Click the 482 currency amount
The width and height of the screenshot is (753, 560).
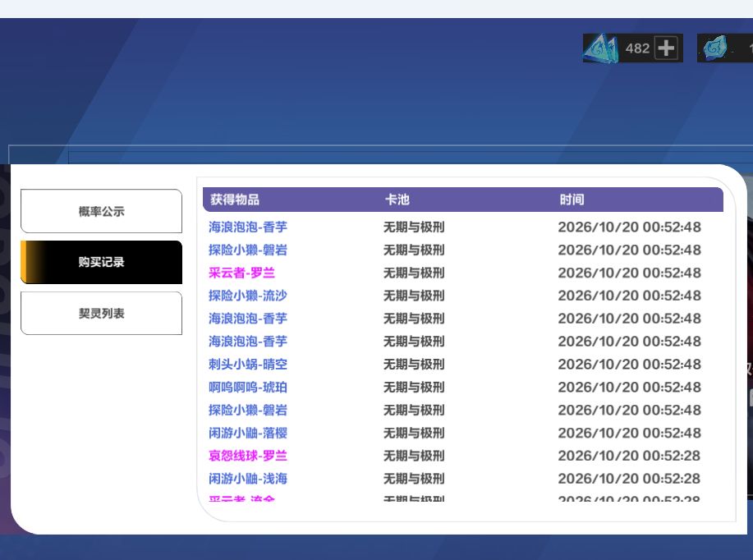point(637,48)
